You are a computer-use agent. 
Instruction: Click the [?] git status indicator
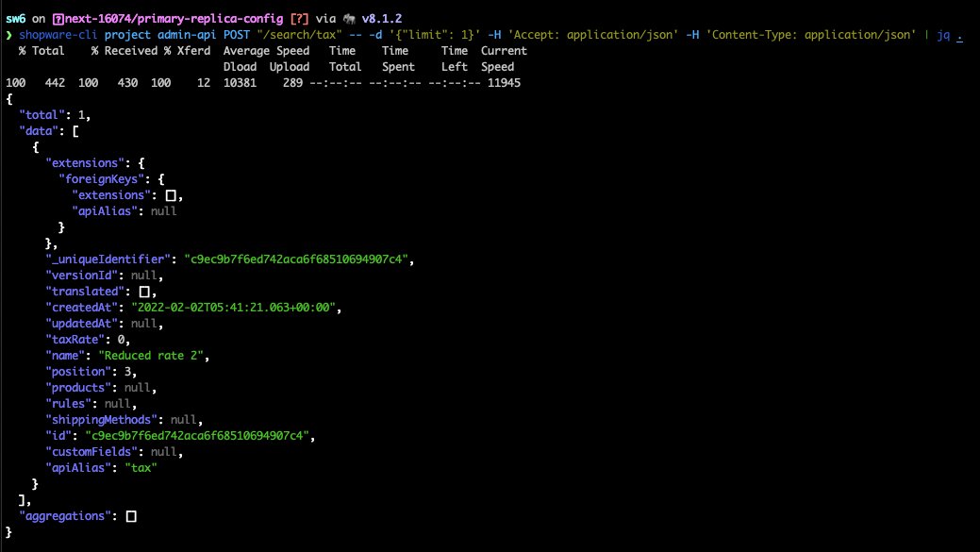click(299, 19)
